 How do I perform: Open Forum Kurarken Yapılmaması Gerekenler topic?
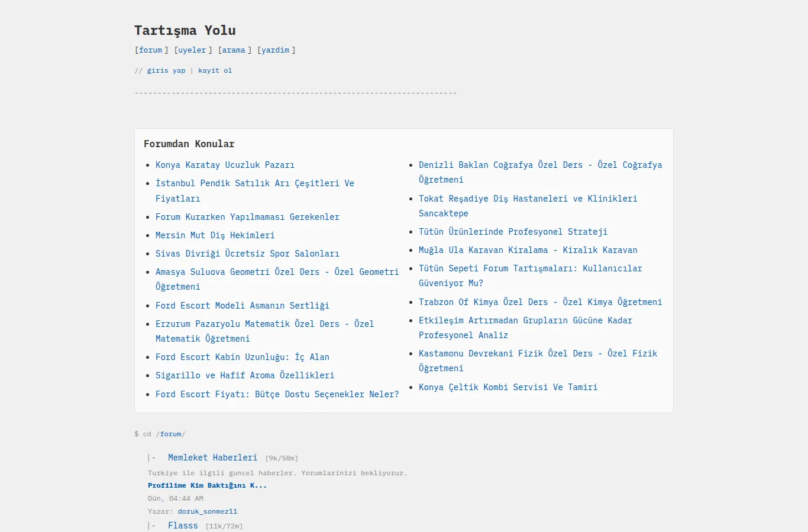pyautogui.click(x=247, y=217)
